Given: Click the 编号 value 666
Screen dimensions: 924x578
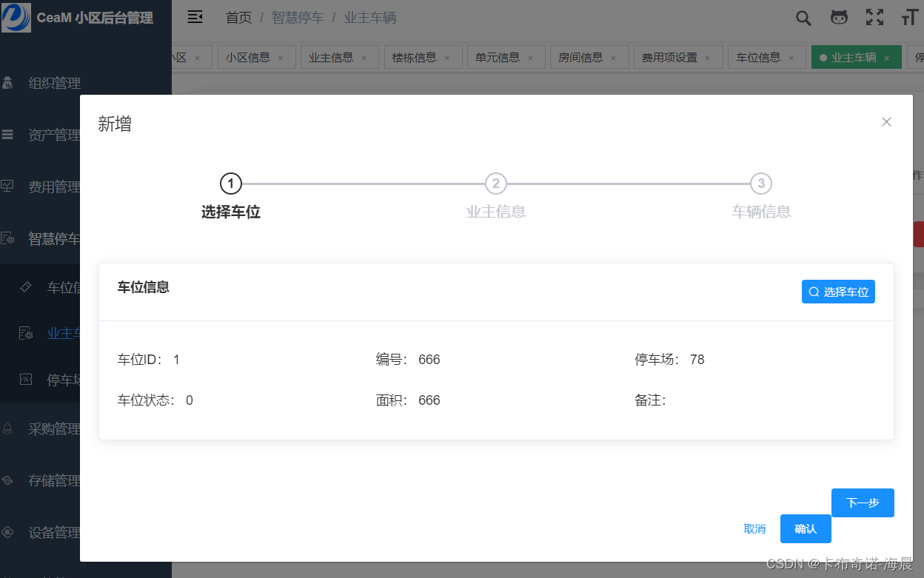Looking at the screenshot, I should click(429, 360).
